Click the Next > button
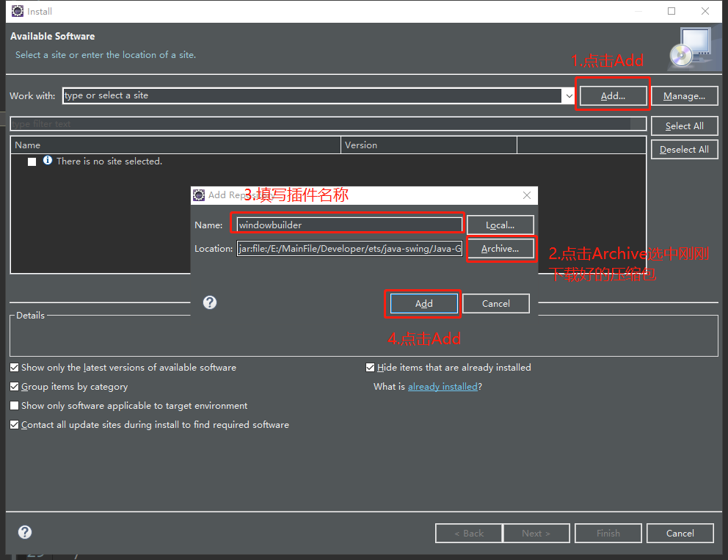This screenshot has width=728, height=560. [x=536, y=533]
